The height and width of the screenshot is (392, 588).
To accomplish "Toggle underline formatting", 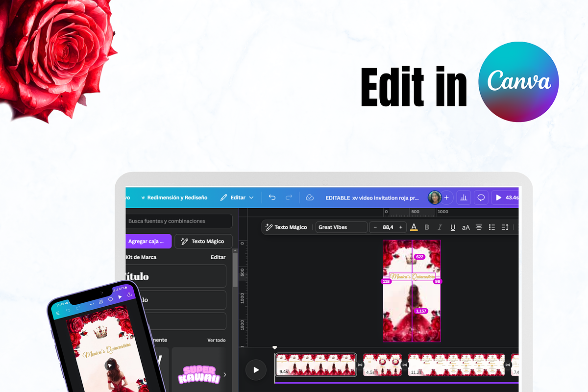I will pos(453,227).
